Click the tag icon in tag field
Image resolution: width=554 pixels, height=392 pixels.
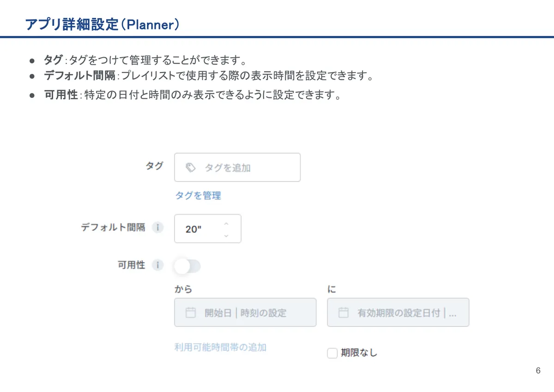[190, 168]
